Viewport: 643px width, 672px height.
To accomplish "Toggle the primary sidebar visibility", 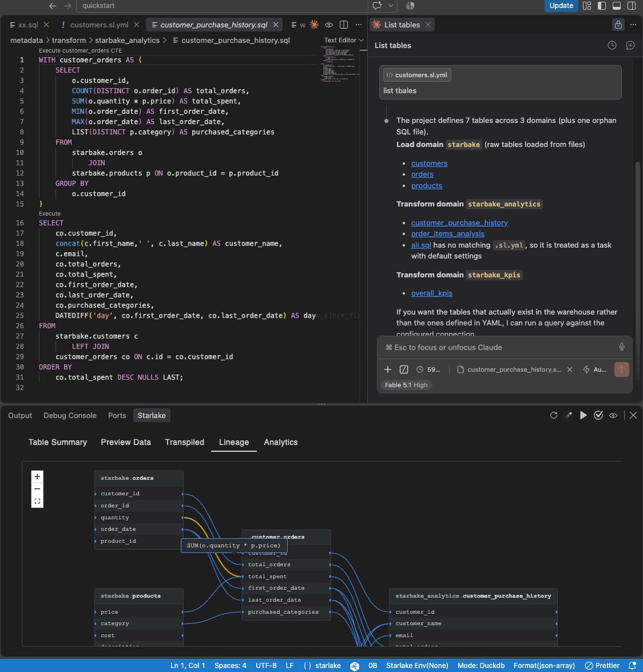I will pos(602,6).
